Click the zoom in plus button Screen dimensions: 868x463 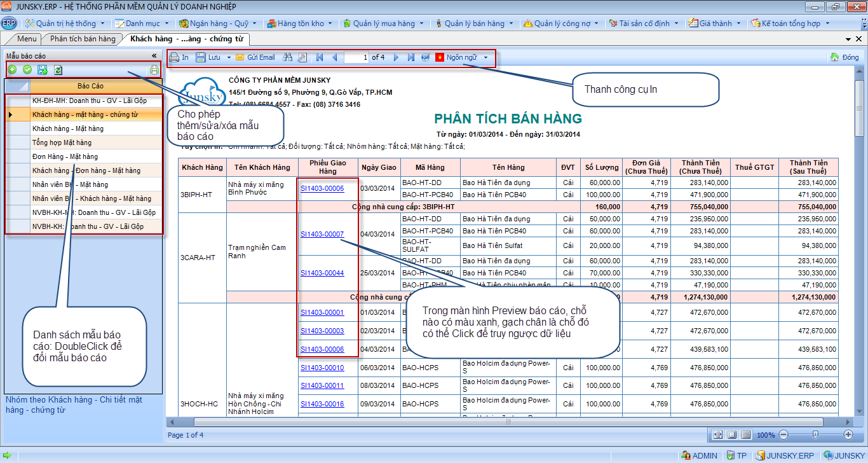(848, 434)
